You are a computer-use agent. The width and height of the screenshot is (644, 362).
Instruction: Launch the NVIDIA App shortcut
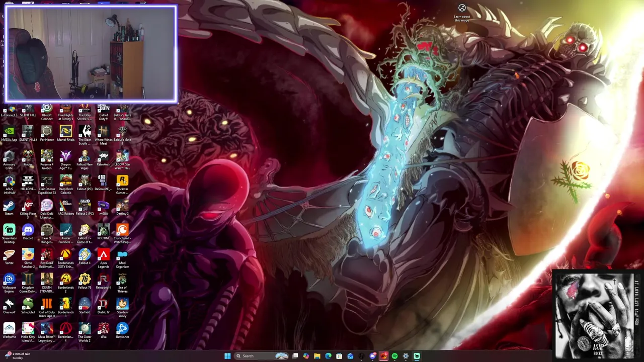click(x=9, y=134)
